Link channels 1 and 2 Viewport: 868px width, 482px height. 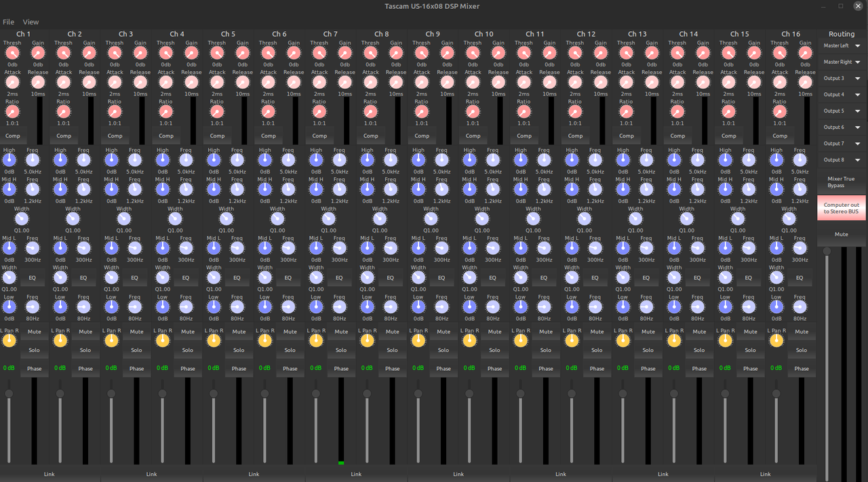[49, 474]
